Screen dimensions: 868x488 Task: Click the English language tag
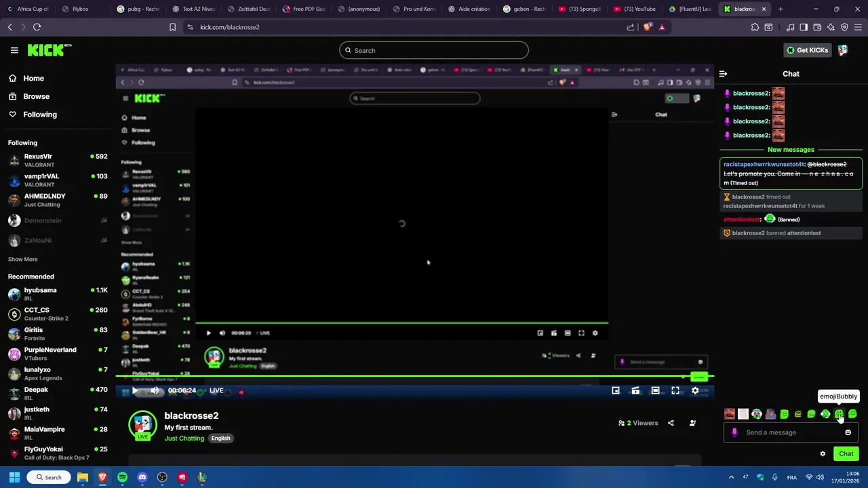(220, 439)
